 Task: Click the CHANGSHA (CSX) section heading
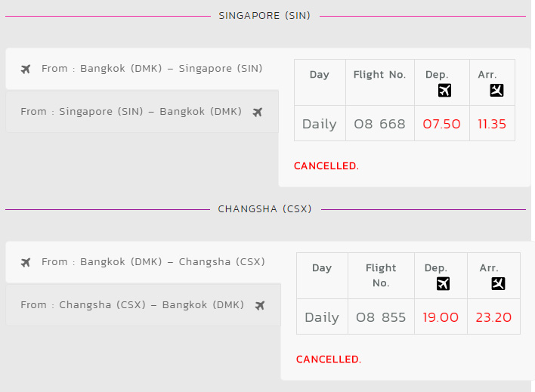[x=264, y=208]
